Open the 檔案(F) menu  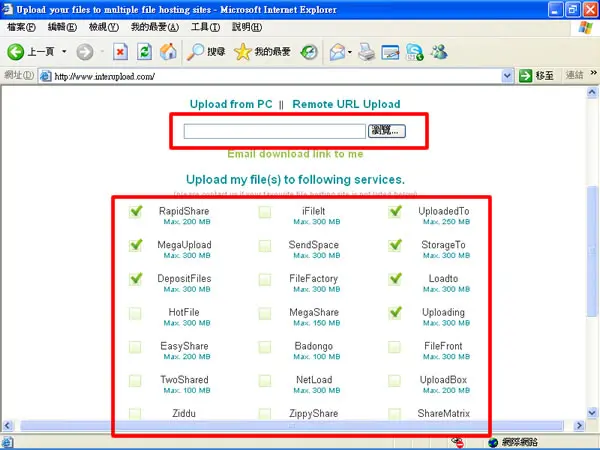[x=21, y=27]
